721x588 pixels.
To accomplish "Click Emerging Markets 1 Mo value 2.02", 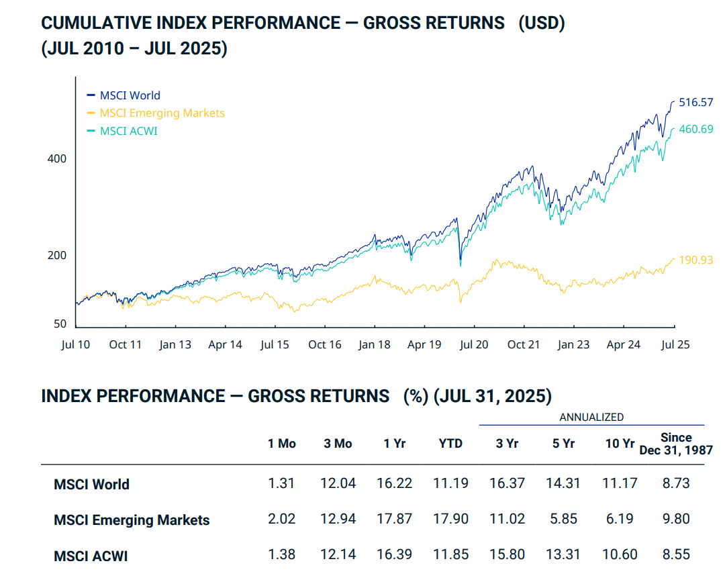I will pos(281,519).
